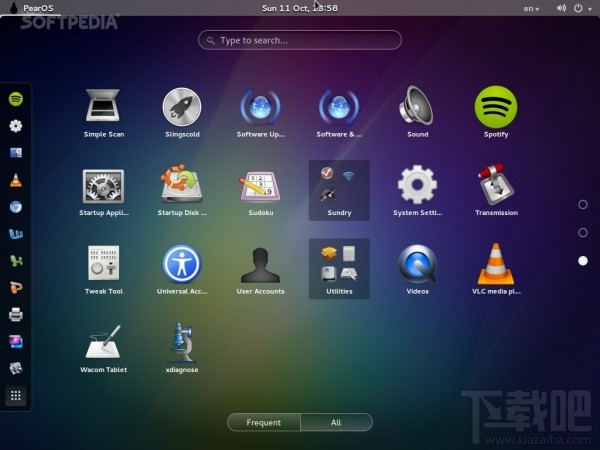This screenshot has height=450, width=600.
Task: Open User Accounts
Action: pyautogui.click(x=260, y=270)
